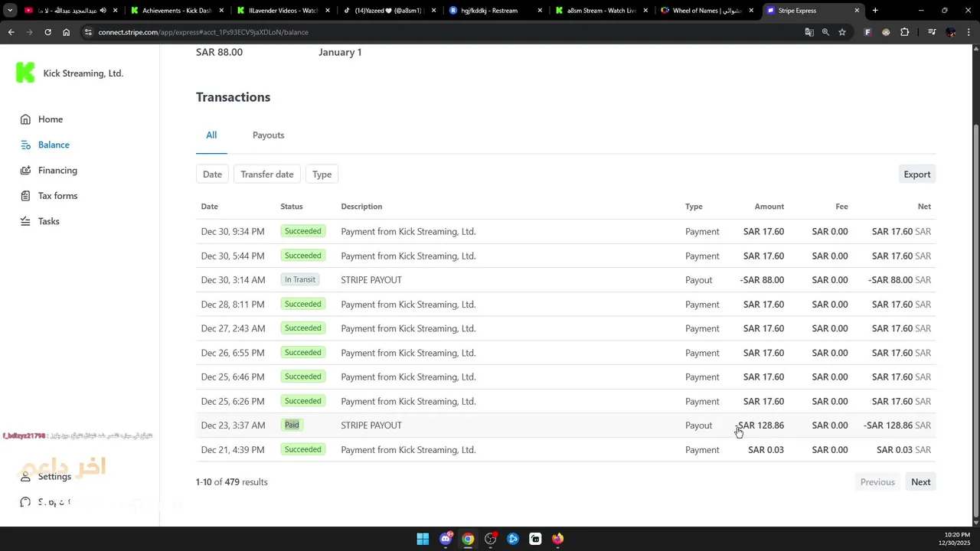980x551 pixels.
Task: Go to Financing in the sidebar
Action: coord(57,170)
